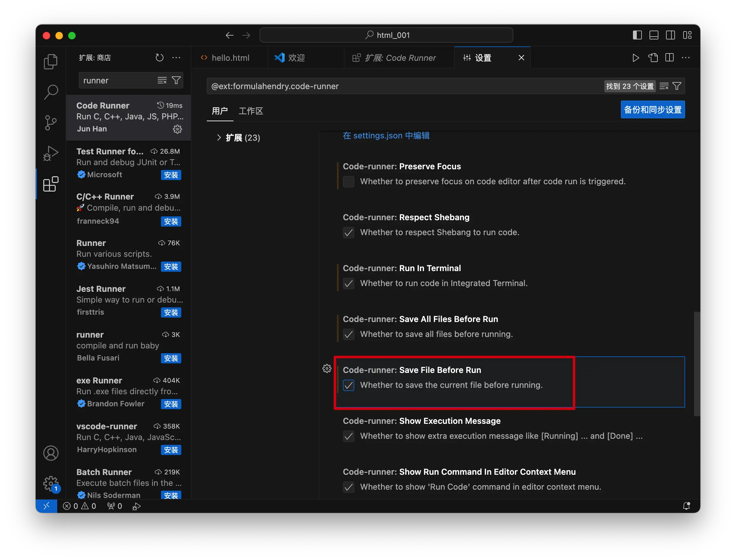Image resolution: width=736 pixels, height=560 pixels.
Task: Install Runner by Yasuhiro Matsumoto
Action: [x=171, y=267]
